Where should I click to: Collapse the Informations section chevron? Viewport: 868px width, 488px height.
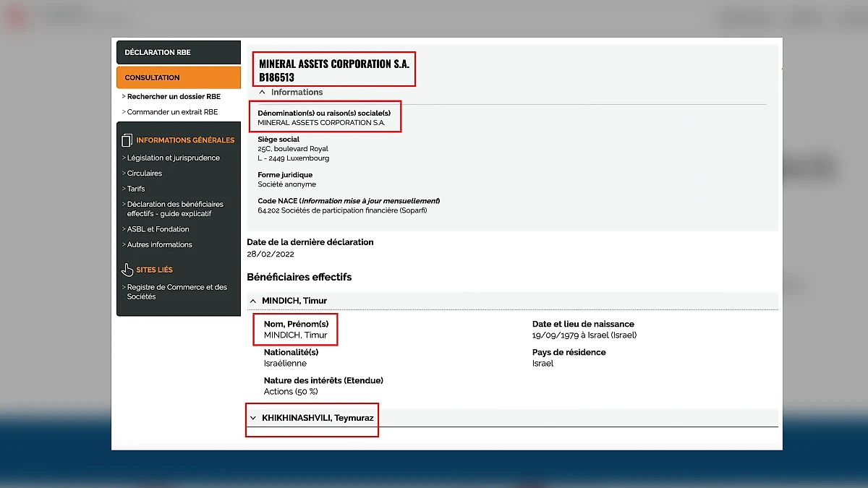pyautogui.click(x=262, y=93)
